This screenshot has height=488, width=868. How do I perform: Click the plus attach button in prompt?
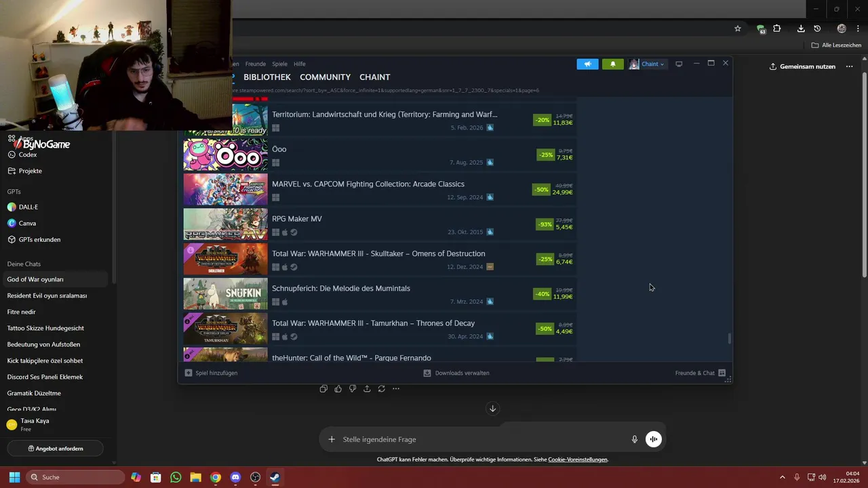point(332,439)
